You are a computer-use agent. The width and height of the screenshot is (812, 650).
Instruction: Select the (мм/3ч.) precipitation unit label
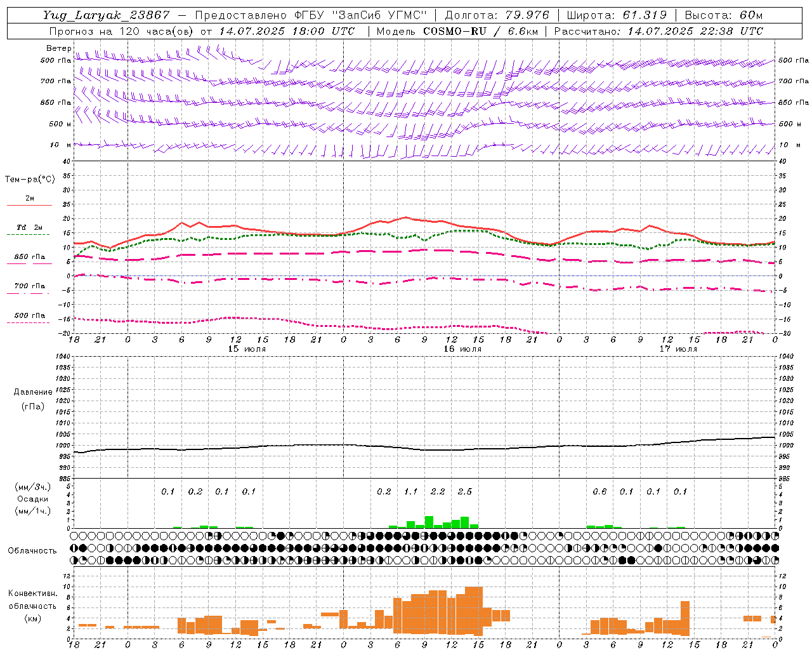(x=32, y=487)
